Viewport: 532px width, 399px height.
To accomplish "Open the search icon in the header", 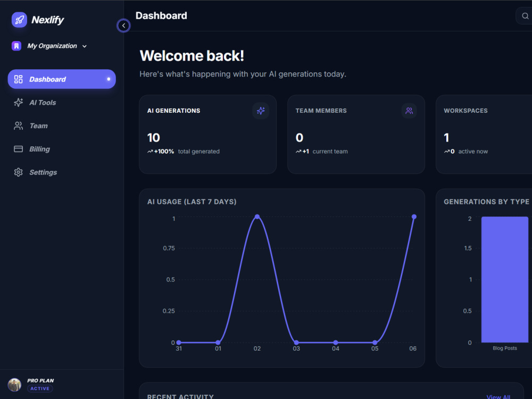I will point(525,16).
